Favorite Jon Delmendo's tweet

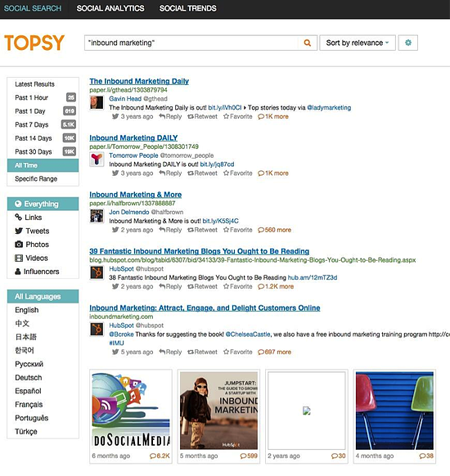click(x=238, y=230)
